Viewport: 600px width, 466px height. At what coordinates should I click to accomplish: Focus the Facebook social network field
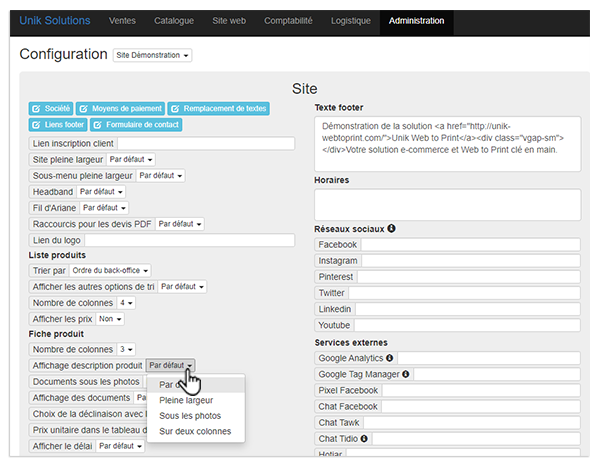click(x=471, y=245)
